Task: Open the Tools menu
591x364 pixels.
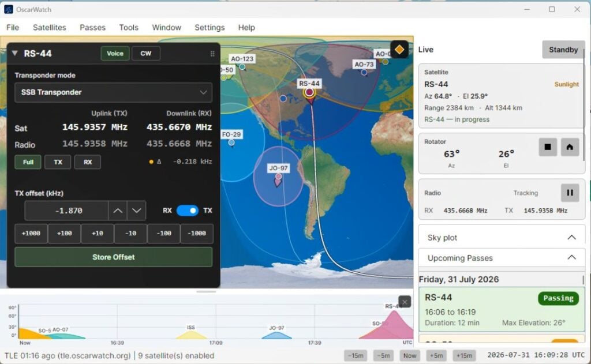Action: click(x=129, y=28)
